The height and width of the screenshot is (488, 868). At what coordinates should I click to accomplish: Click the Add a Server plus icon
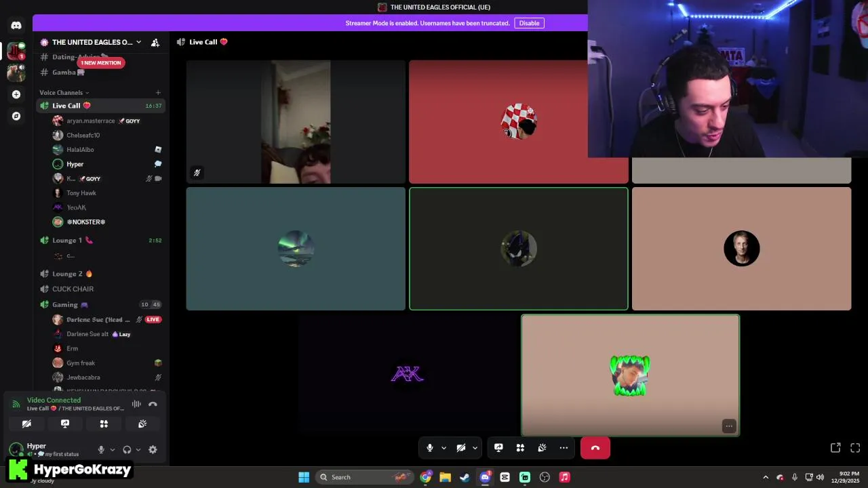16,94
